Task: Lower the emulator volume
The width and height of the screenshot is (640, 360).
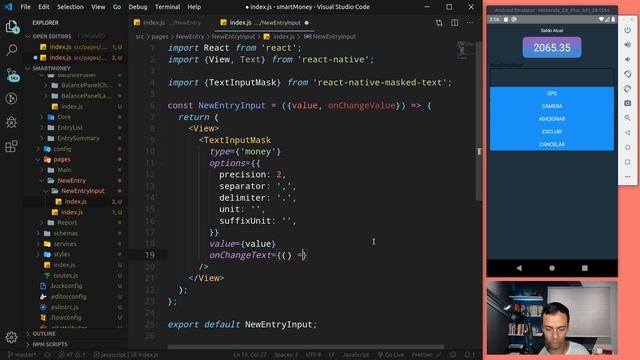Action: click(628, 59)
